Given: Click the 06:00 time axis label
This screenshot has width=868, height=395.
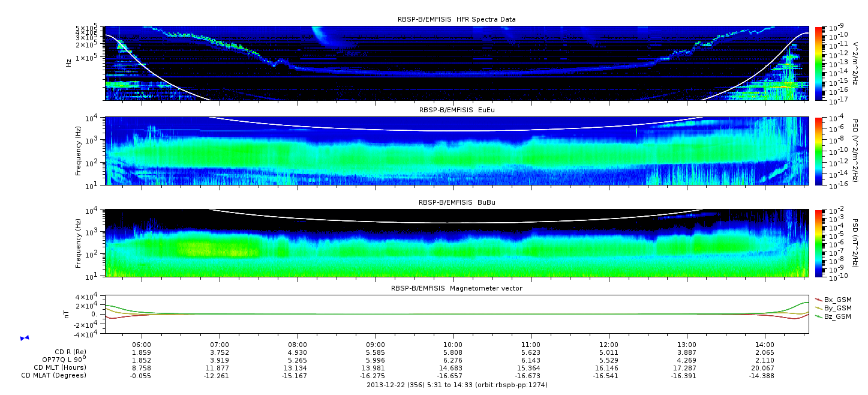Looking at the screenshot, I should [142, 344].
